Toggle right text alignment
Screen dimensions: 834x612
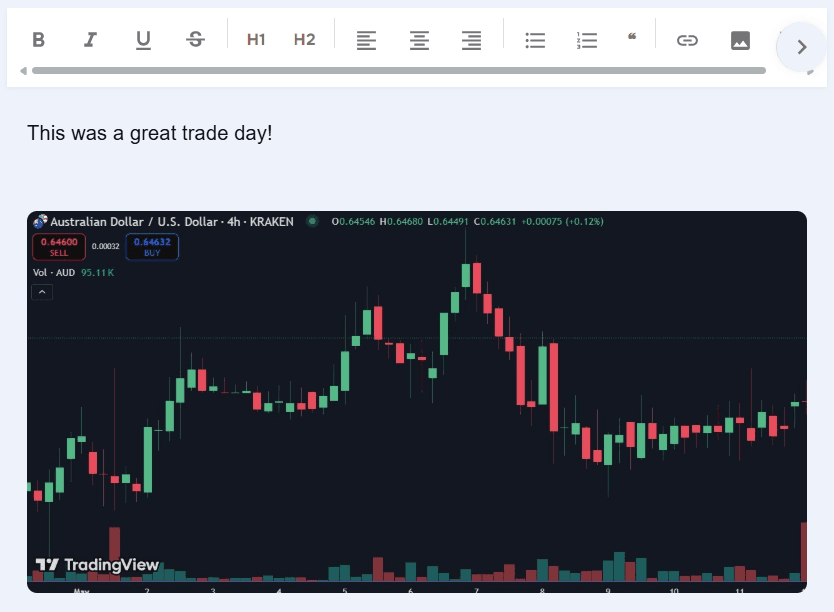(x=471, y=40)
